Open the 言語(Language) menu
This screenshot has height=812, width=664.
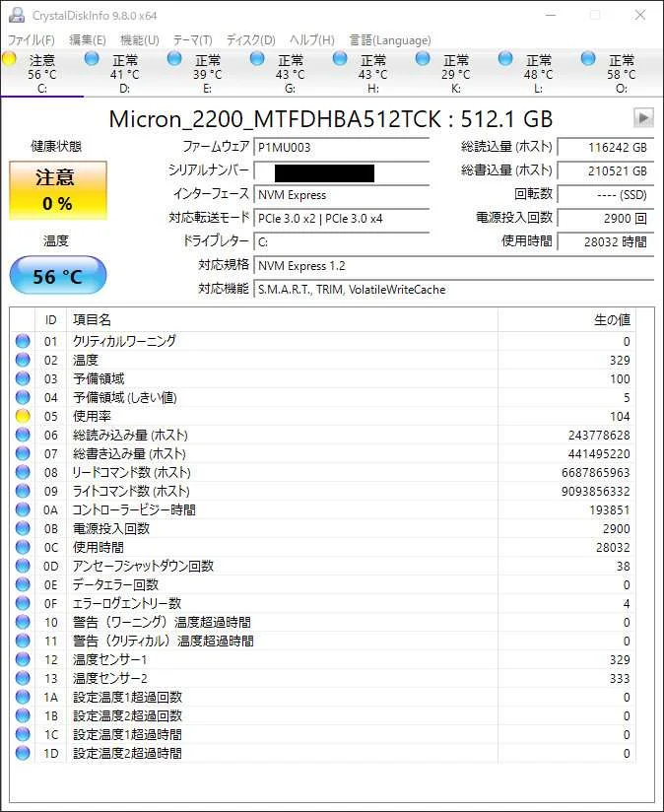(x=390, y=39)
